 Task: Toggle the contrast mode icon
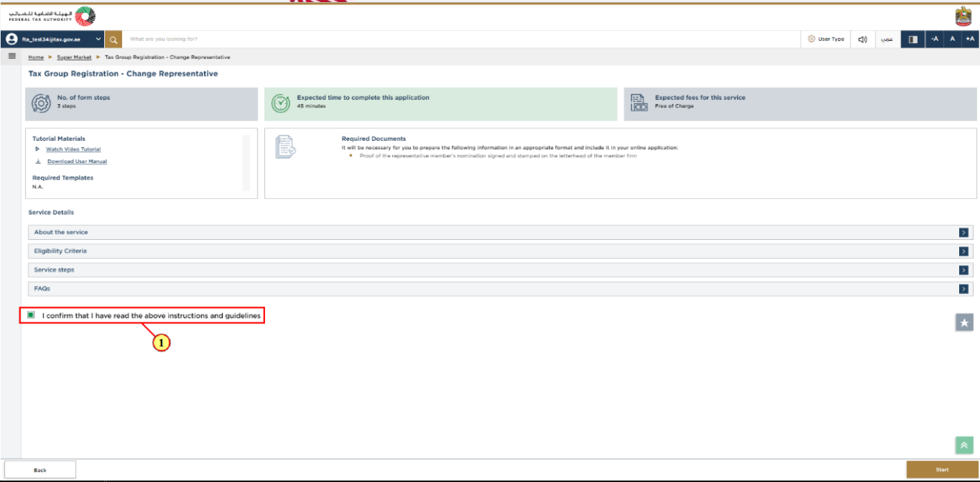coord(913,40)
